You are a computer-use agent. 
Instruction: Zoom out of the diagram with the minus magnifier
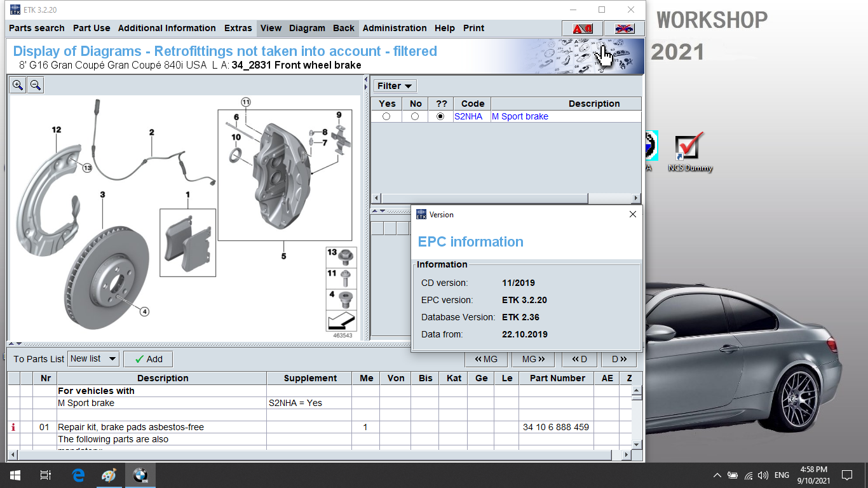point(36,85)
